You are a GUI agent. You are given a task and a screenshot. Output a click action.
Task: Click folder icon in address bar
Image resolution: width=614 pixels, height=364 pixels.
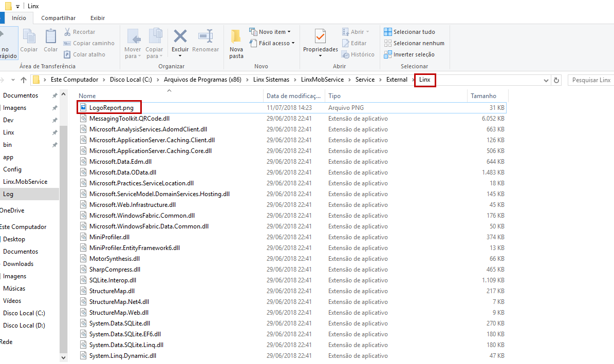36,80
